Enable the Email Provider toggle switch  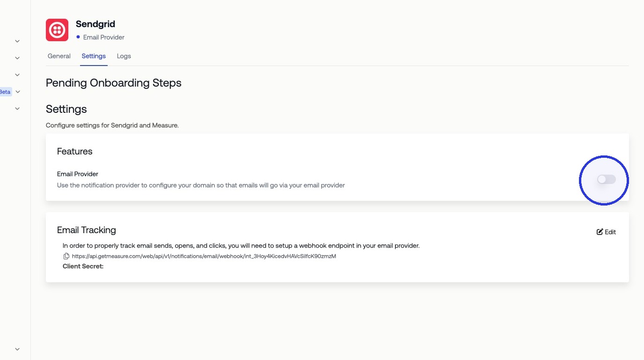pyautogui.click(x=606, y=179)
